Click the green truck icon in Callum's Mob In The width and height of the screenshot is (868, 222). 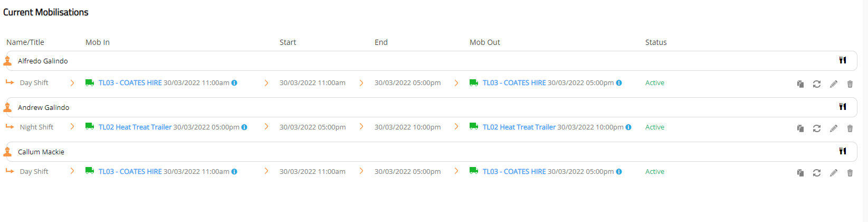click(x=90, y=171)
